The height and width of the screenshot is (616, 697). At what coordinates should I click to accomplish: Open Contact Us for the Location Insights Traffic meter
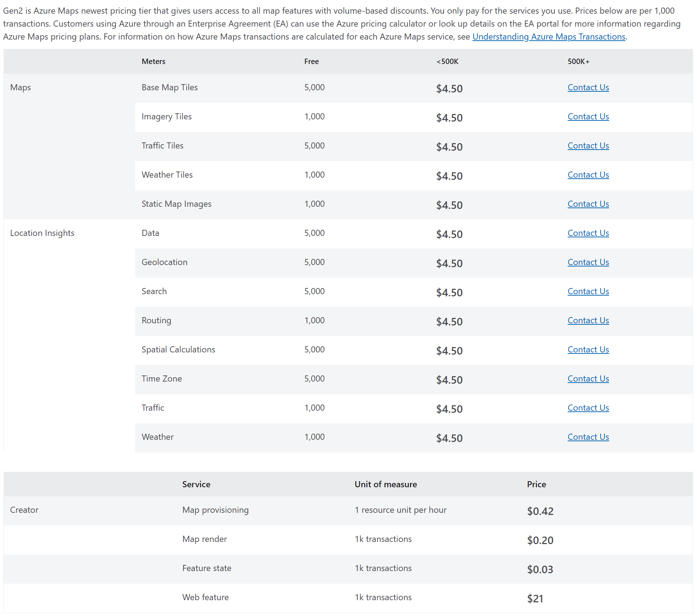[588, 408]
